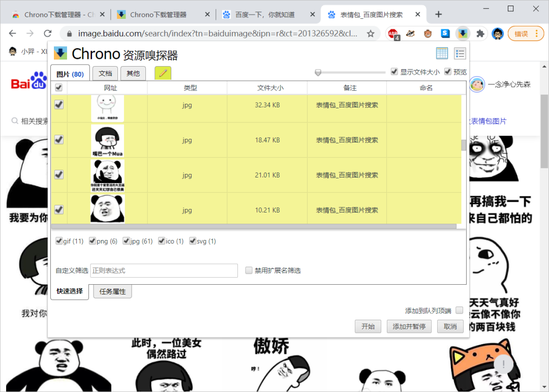This screenshot has height=392, width=549.
Task: Click the 嘴巴一个Mua thumbnail
Action: click(107, 140)
